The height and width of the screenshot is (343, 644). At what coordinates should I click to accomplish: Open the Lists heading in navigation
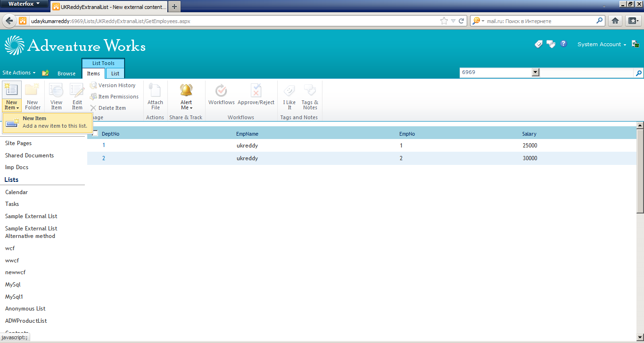pos(11,180)
